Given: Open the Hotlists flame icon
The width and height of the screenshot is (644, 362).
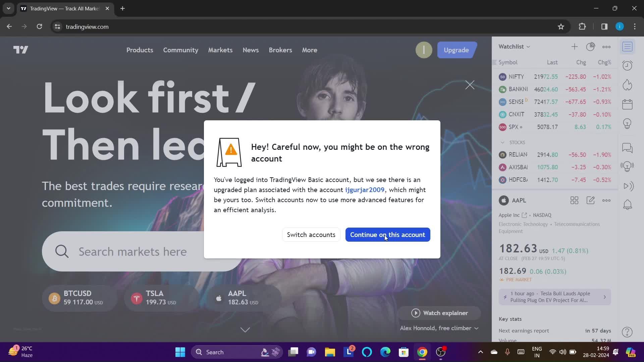Looking at the screenshot, I should [x=627, y=85].
